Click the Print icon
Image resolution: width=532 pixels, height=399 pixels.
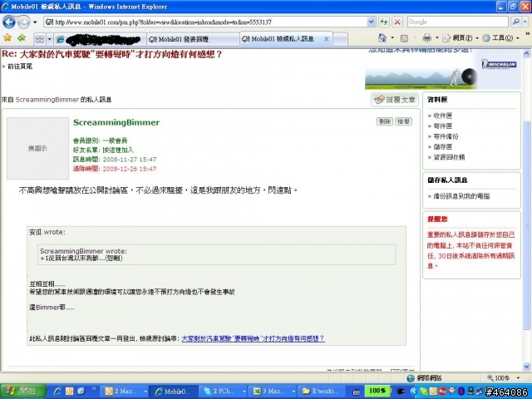click(427, 38)
